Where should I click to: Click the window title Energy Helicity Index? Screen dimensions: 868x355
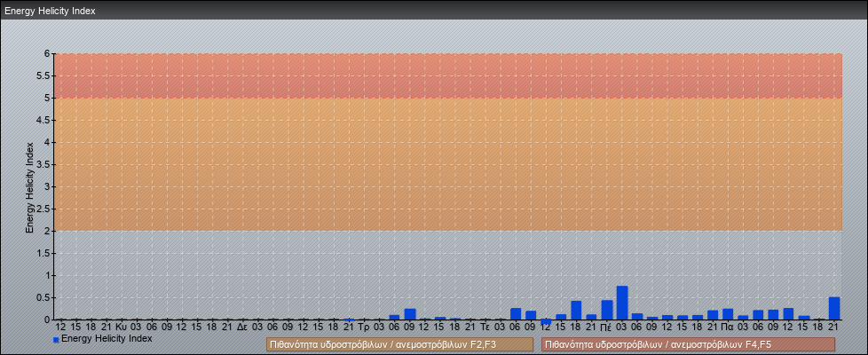(x=50, y=11)
